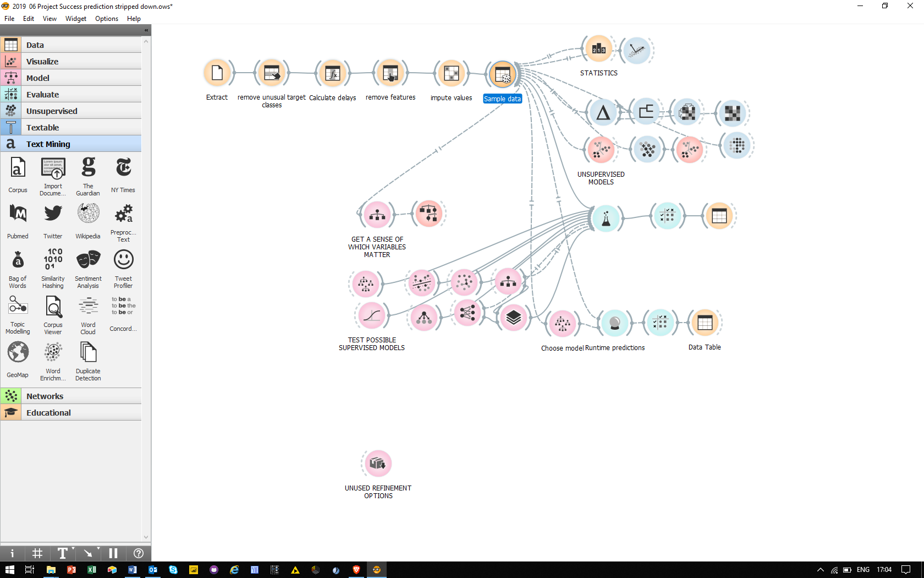Select Corpus Viewer widget
This screenshot has height=578, width=924.
53,315
